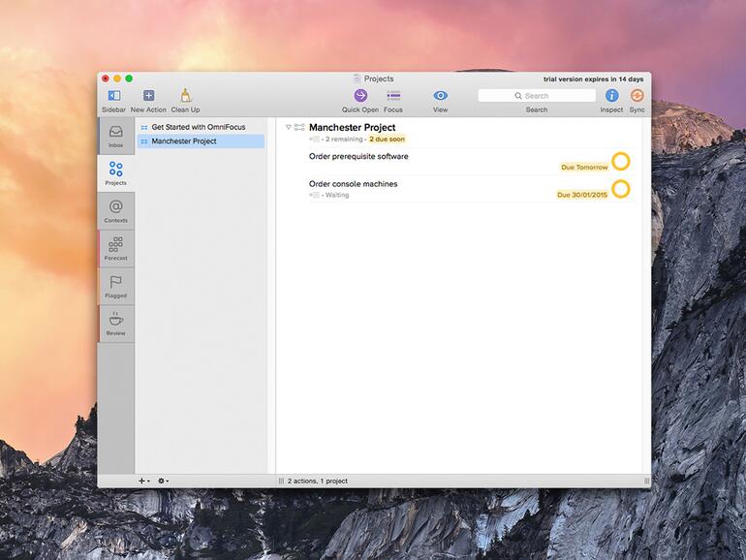Complete 'Order prerequisite software' status circle
The width and height of the screenshot is (746, 560).
[x=621, y=161]
